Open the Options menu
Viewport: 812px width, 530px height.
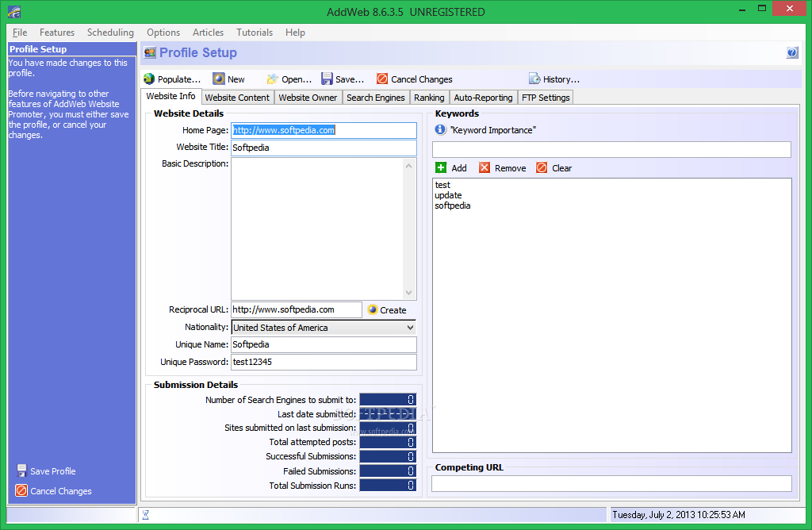click(x=163, y=32)
